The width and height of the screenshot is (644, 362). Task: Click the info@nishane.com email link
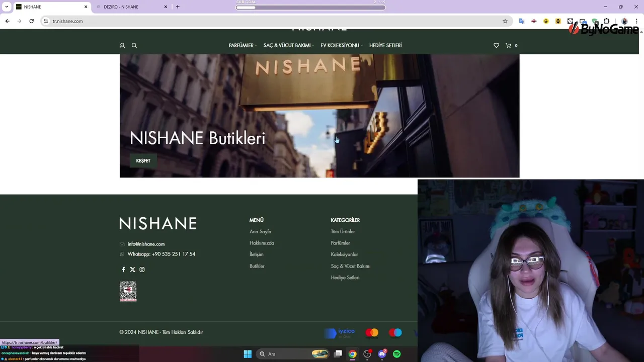point(146,244)
